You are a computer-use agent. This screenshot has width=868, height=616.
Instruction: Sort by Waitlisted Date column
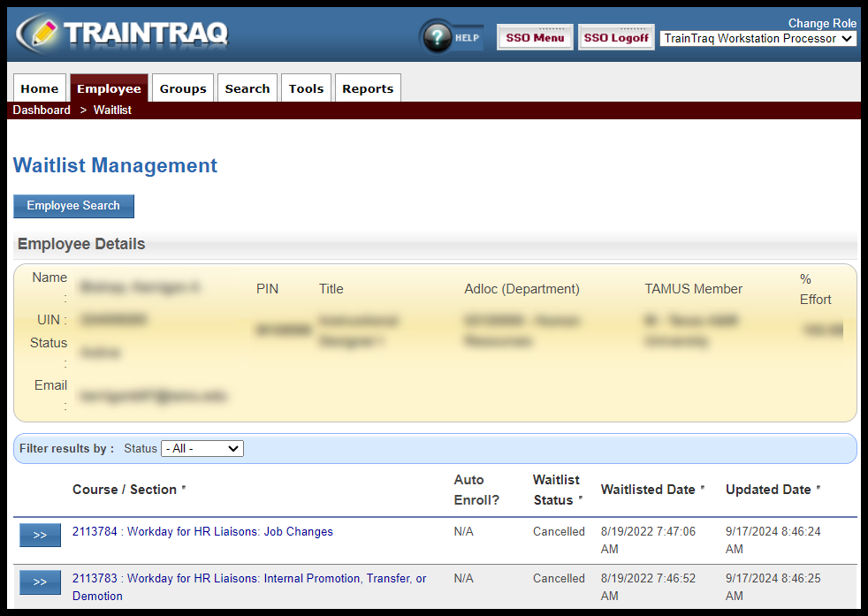pyautogui.click(x=648, y=490)
